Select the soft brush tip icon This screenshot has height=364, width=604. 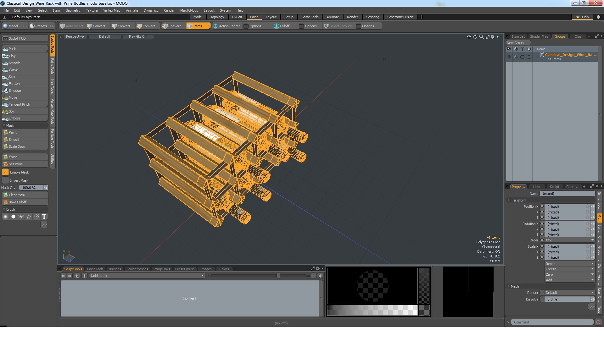5,217
